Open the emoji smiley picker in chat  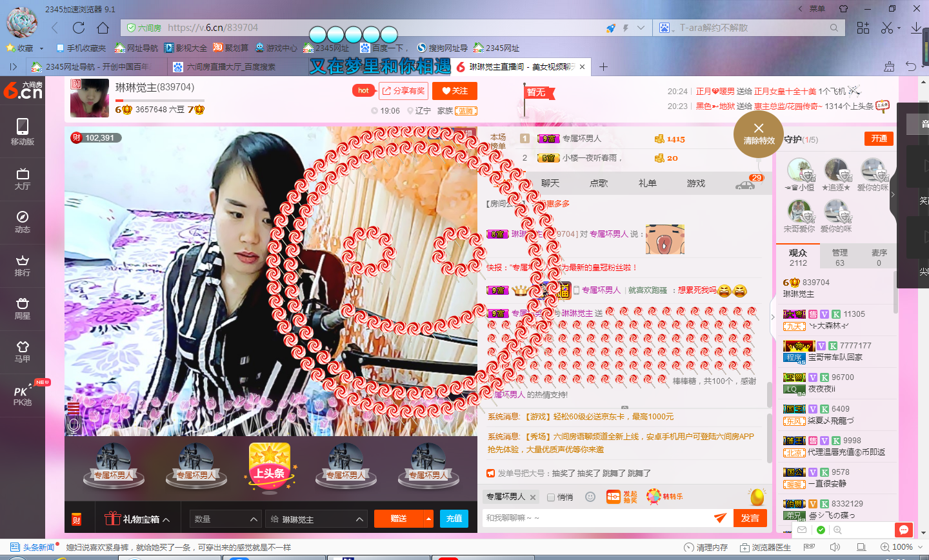click(590, 497)
